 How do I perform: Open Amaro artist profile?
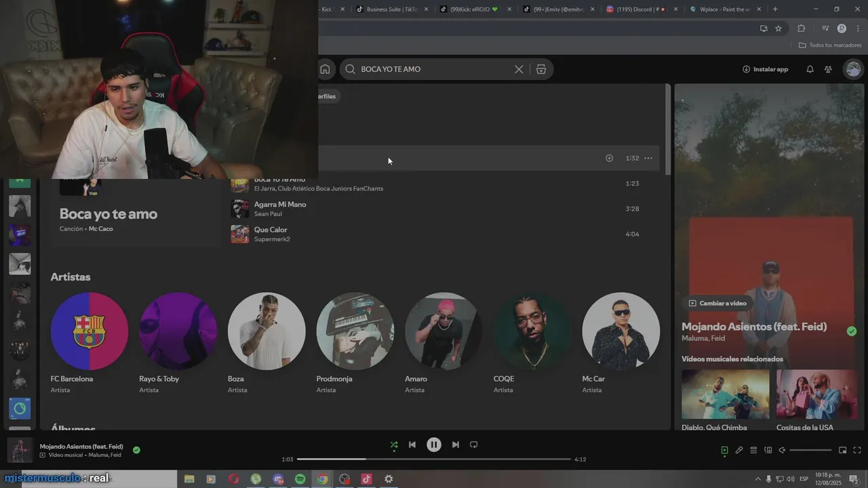pos(443,331)
